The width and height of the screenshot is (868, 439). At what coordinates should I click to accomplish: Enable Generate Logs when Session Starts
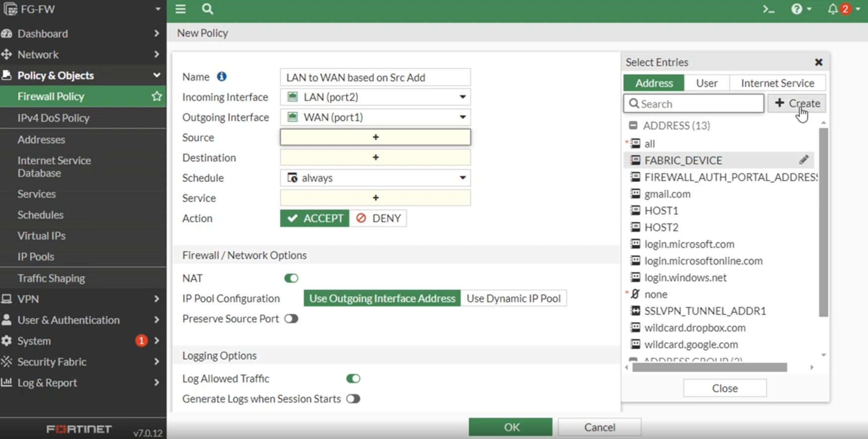pyautogui.click(x=353, y=399)
